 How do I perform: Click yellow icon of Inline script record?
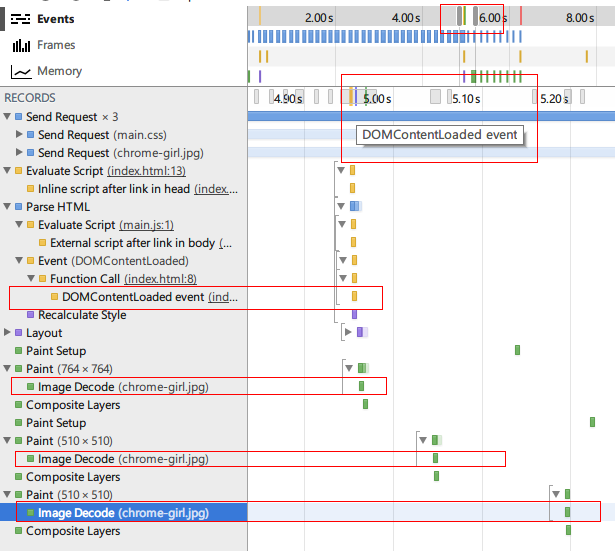pyautogui.click(x=30, y=189)
